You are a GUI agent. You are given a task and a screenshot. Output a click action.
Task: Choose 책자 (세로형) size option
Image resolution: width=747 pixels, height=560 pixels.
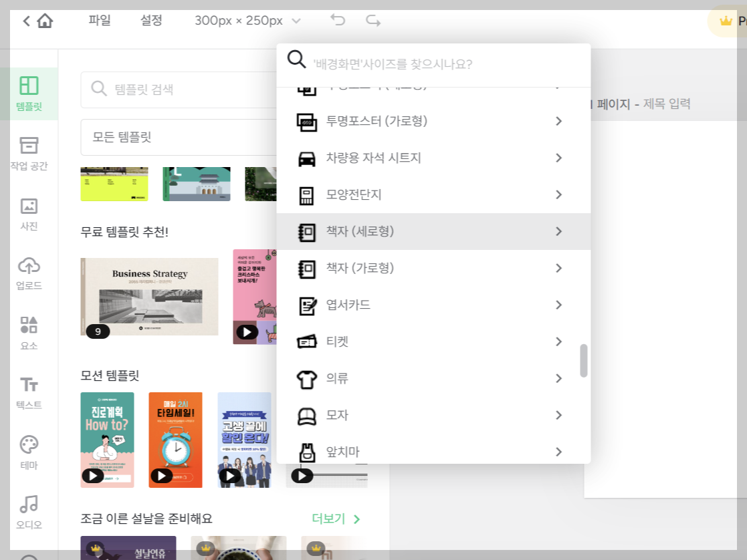pos(433,231)
